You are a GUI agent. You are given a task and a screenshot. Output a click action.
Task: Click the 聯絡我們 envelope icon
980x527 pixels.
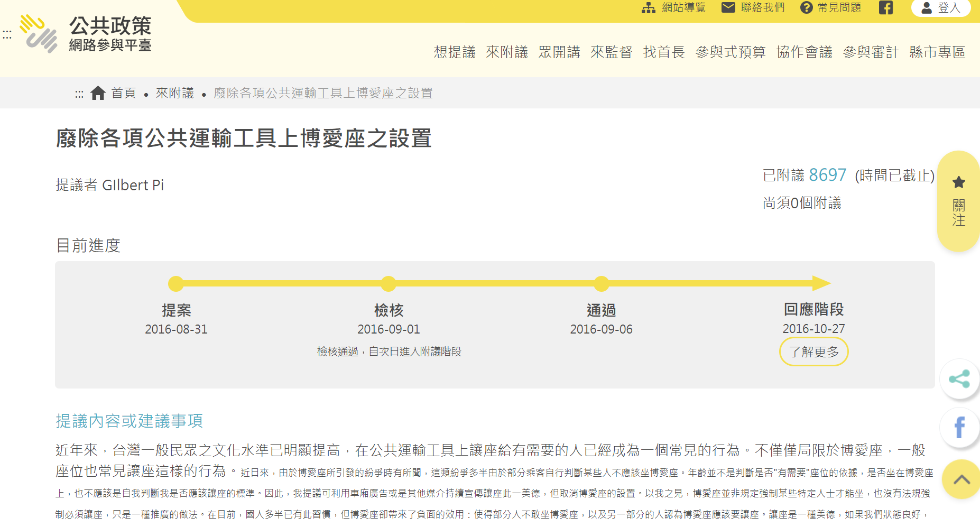728,7
